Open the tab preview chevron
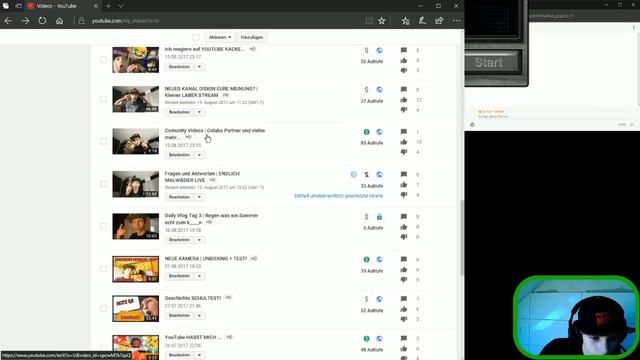The image size is (640, 360). pos(121,6)
